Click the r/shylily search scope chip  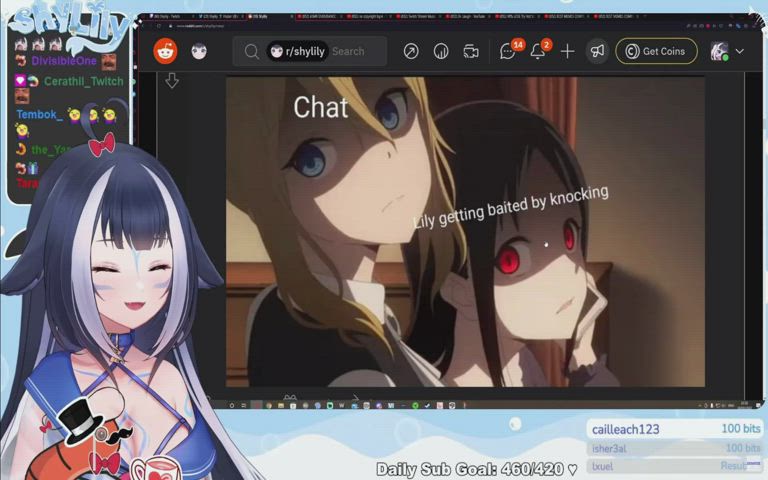coord(298,52)
